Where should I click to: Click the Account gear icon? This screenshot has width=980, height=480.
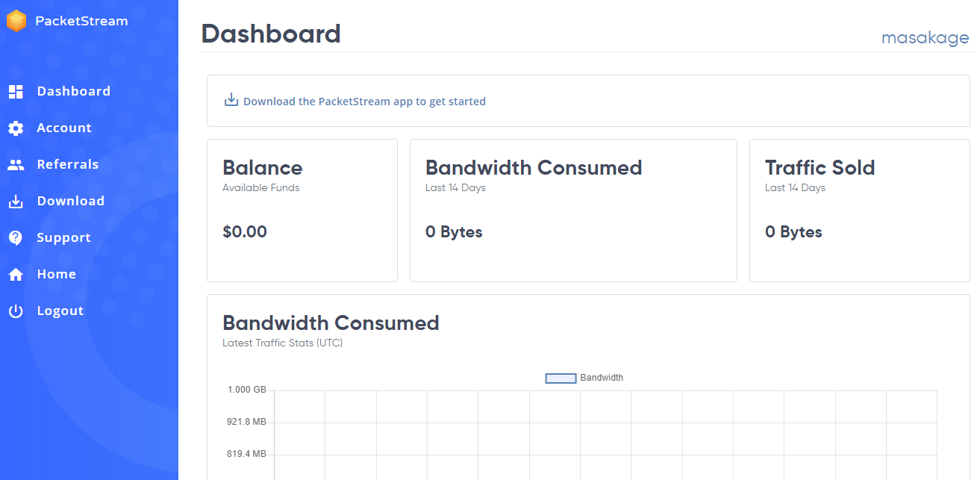coord(16,128)
